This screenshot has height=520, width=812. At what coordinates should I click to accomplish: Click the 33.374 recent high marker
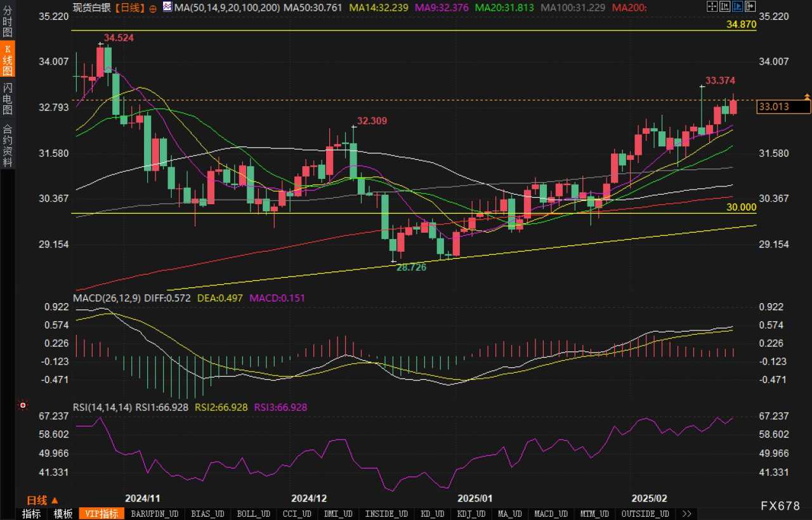720,81
